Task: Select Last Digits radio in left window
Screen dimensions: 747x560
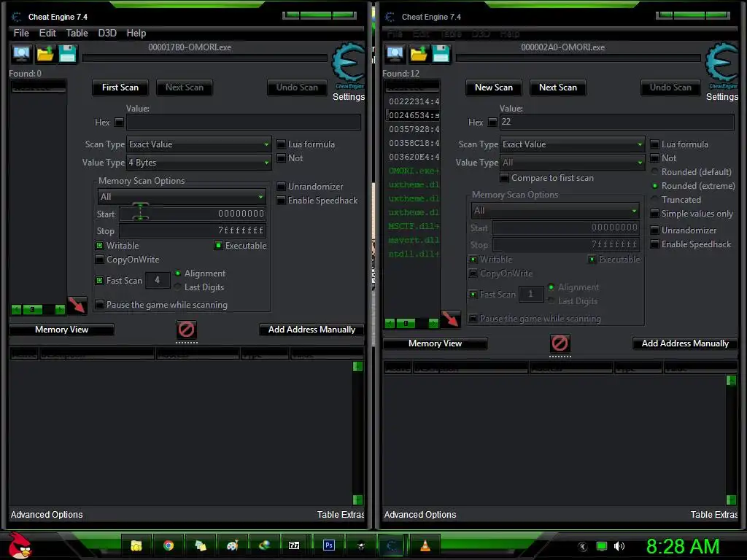Action: tap(178, 287)
